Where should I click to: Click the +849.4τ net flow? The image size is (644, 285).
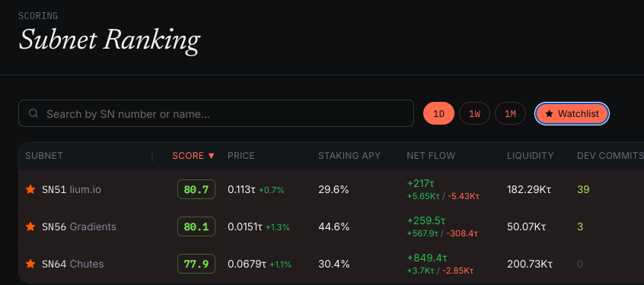pyautogui.click(x=427, y=258)
